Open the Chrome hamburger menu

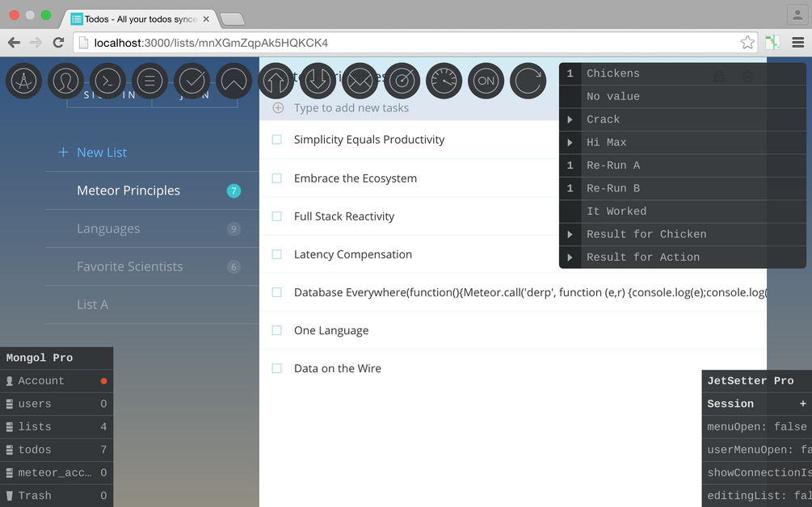tap(798, 43)
